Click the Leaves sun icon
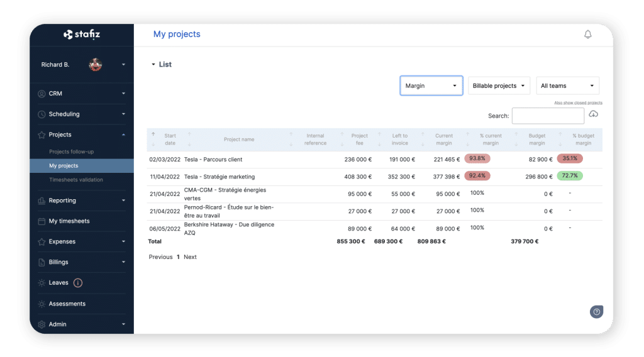Viewport: 644px width, 357px height. (x=42, y=283)
